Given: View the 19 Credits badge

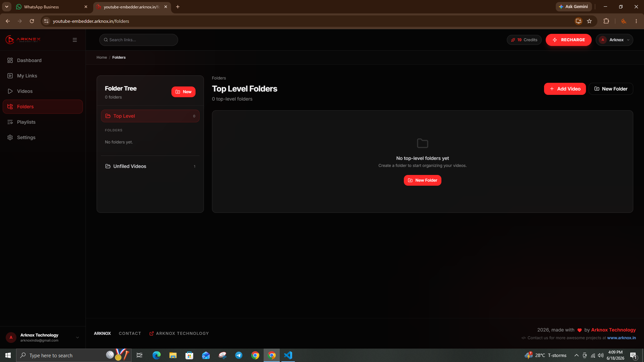Looking at the screenshot, I should point(524,40).
